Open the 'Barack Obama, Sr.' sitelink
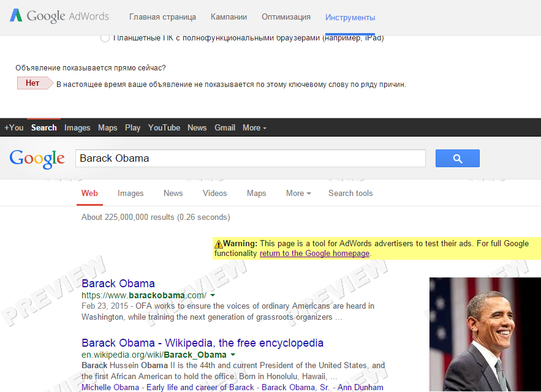Viewport: 541px width, 392px height. pos(295,387)
